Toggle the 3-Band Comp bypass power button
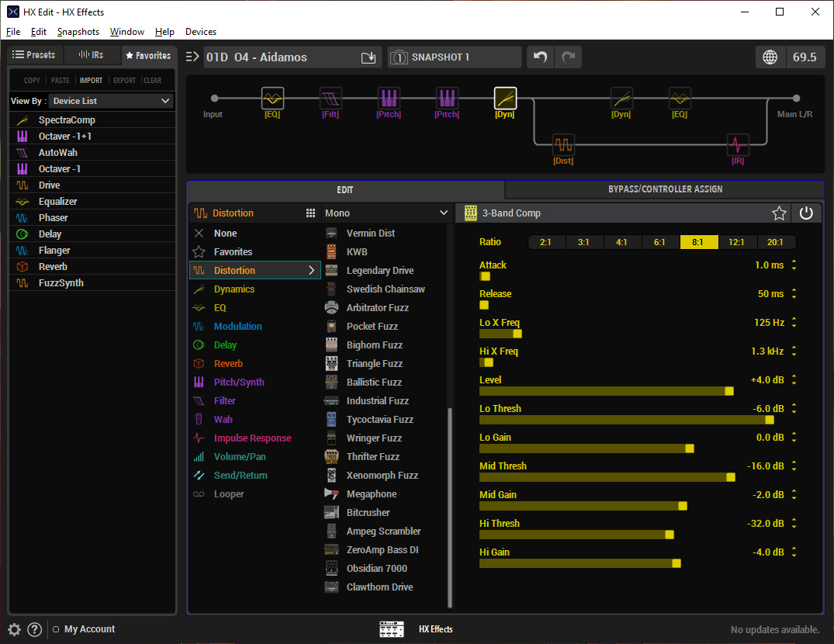The image size is (834, 644). coord(806,213)
